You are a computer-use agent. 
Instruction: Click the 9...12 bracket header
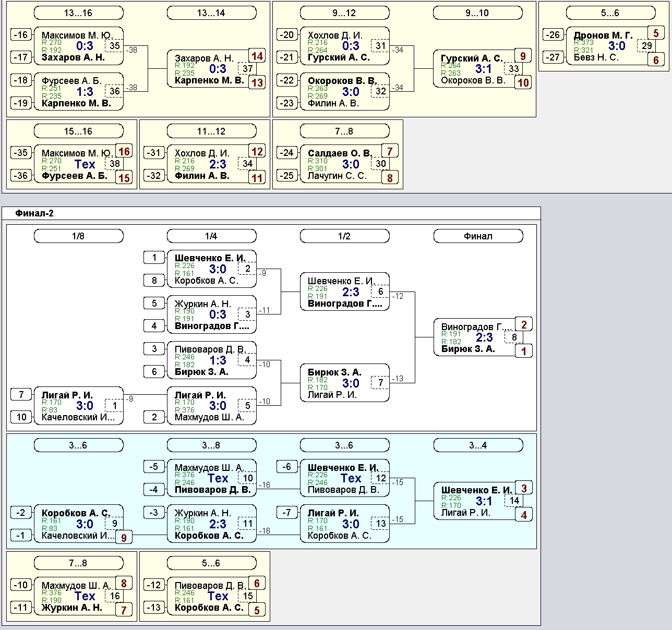point(344,13)
